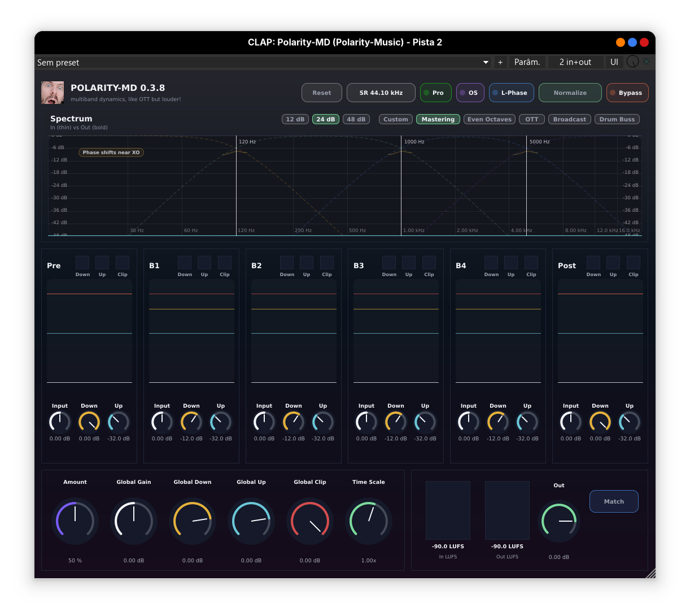The image size is (690, 616).
Task: Click the Global Gain knob
Action: tap(134, 521)
